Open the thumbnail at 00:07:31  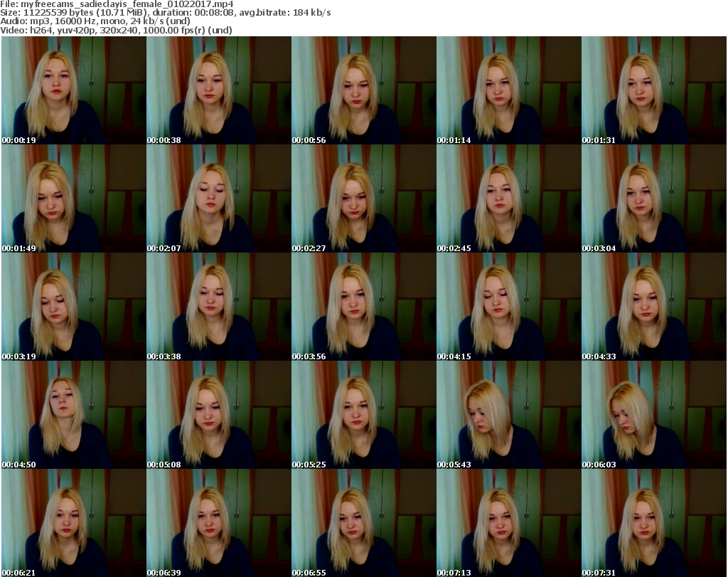tap(654, 523)
